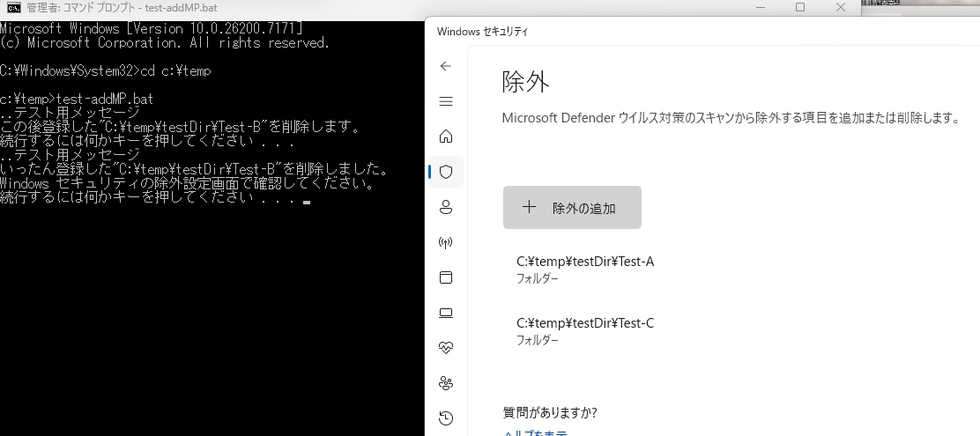
Task: Select Virus & threat protection shield icon
Action: [x=446, y=172]
